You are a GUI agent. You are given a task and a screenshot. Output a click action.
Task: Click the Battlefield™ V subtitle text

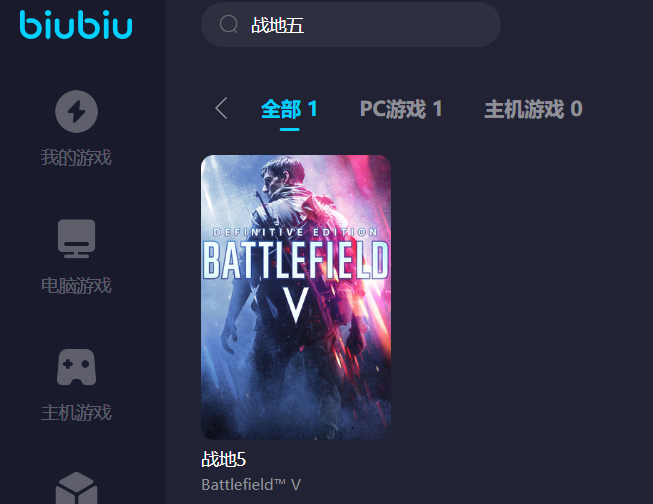point(251,484)
